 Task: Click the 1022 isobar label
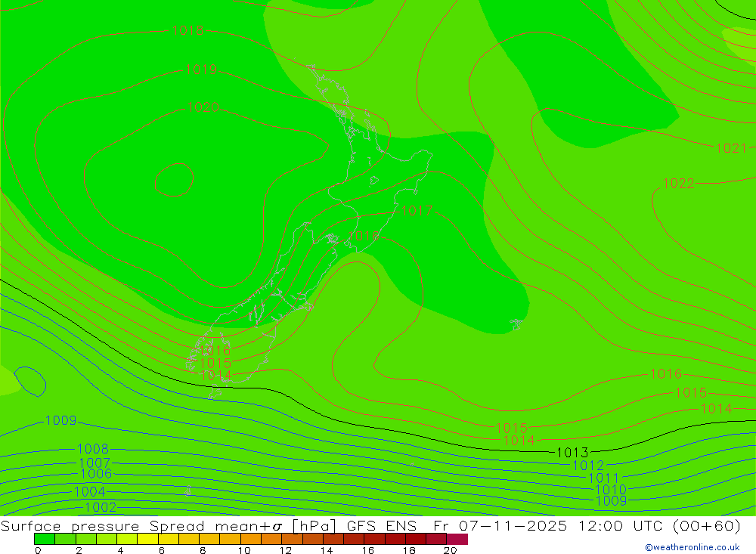[679, 183]
